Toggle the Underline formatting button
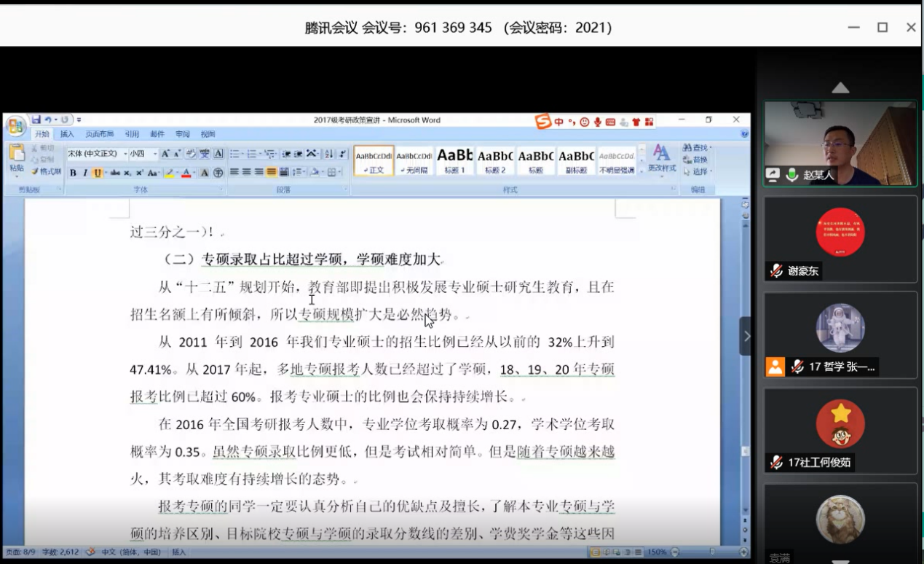This screenshot has height=564, width=924. (x=97, y=173)
